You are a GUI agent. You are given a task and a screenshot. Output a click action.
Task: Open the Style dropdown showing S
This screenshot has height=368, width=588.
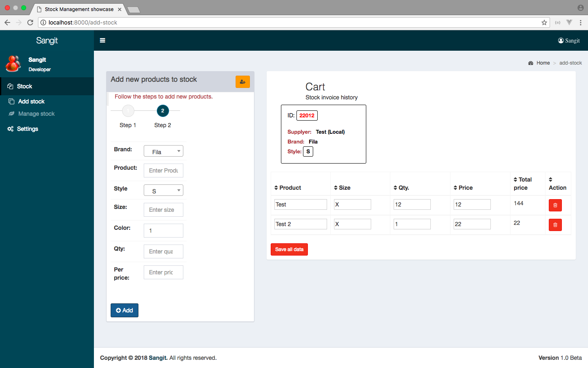[x=163, y=191]
